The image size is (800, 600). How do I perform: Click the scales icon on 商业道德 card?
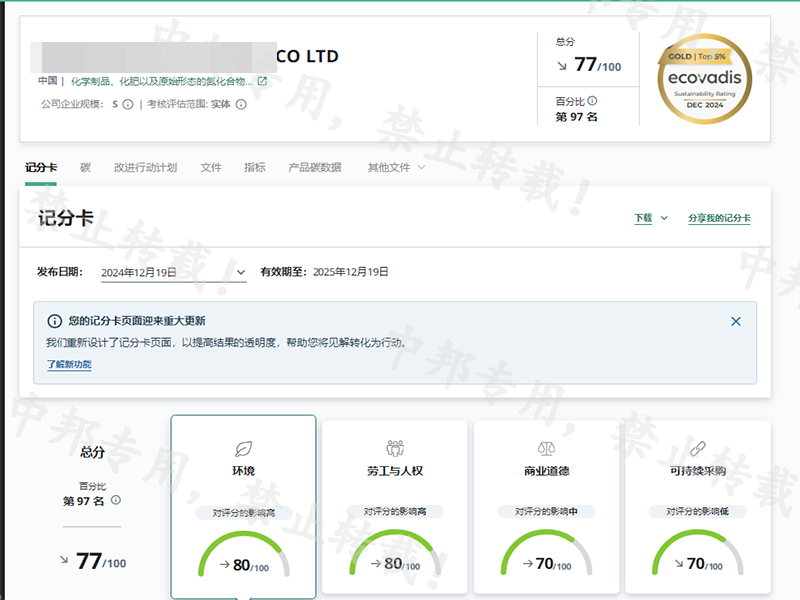click(x=546, y=448)
